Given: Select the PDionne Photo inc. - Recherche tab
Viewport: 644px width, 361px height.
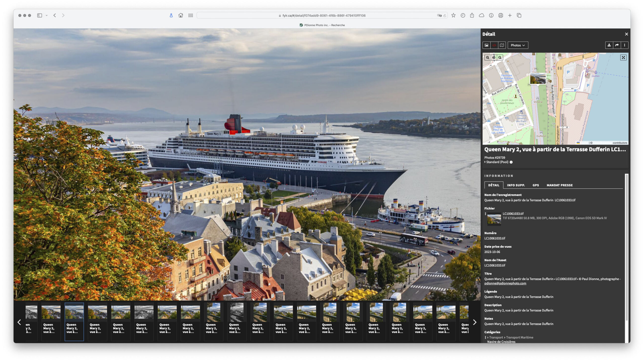Looking at the screenshot, I should click(x=322, y=25).
